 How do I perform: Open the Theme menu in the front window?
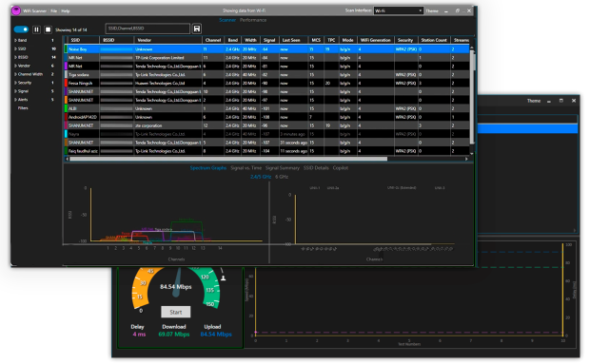coord(432,10)
